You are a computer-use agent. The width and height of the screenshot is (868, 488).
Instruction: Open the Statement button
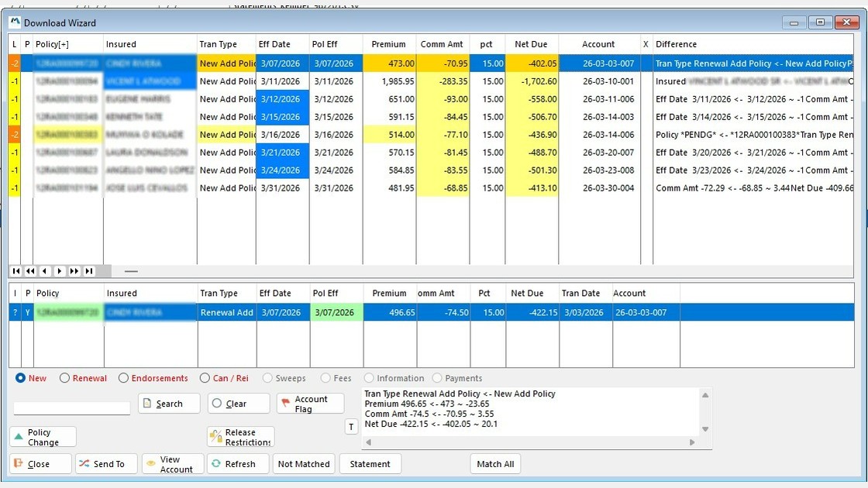coord(370,464)
